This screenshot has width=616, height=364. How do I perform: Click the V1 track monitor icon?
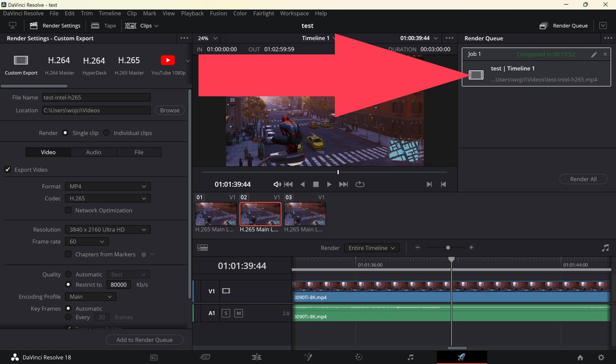point(226,291)
